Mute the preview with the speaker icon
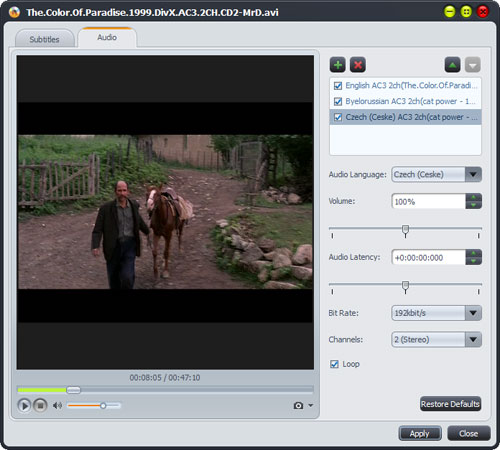500x450 pixels. tap(57, 406)
